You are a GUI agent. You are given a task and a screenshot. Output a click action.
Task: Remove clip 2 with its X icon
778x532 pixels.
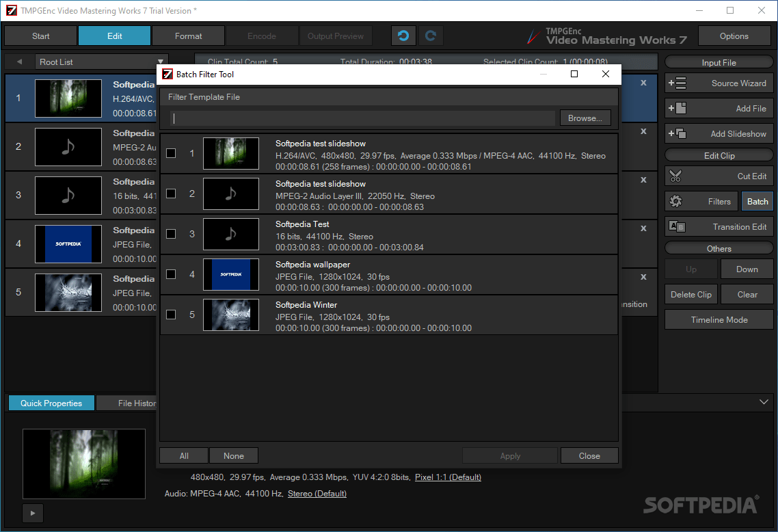click(x=643, y=131)
